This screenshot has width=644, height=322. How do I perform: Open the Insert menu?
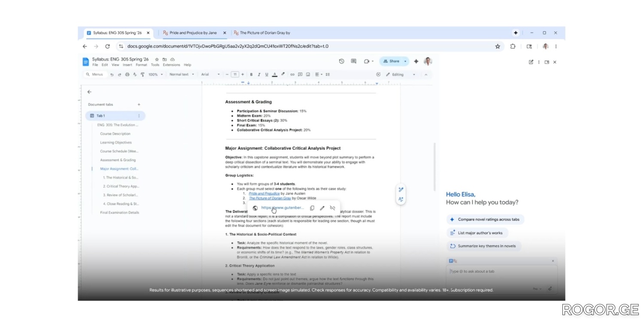point(128,65)
